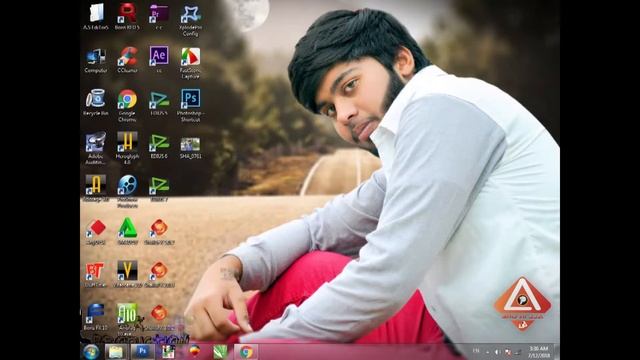Image resolution: width=640 pixels, height=360 pixels.
Task: Show hidden system tray icons
Action: [x=487, y=351]
